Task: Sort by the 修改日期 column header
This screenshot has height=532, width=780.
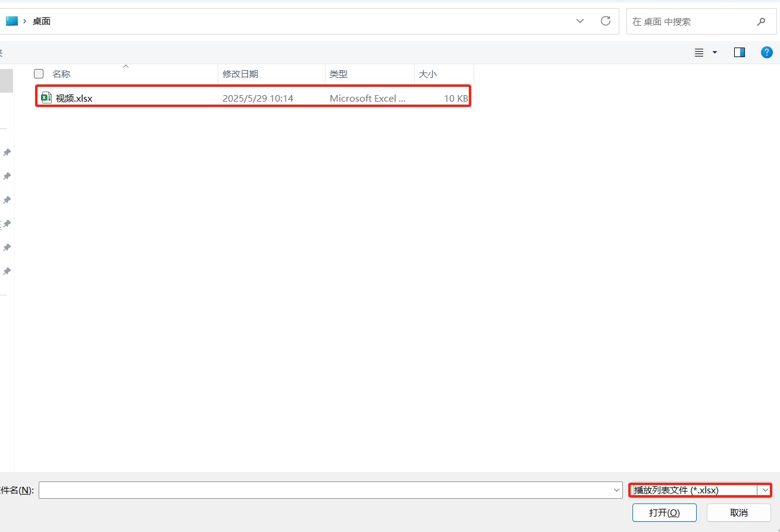Action: 240,74
